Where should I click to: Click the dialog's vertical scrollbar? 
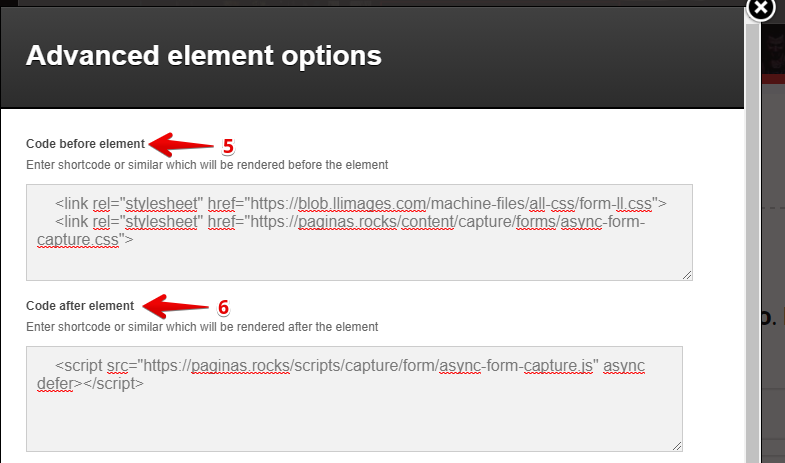752,250
